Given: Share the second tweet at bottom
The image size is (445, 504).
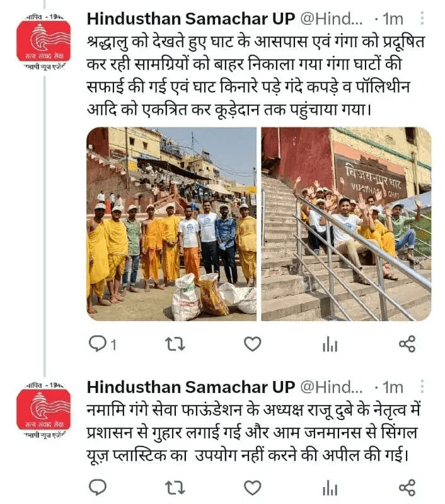Looking at the screenshot, I should 407,488.
